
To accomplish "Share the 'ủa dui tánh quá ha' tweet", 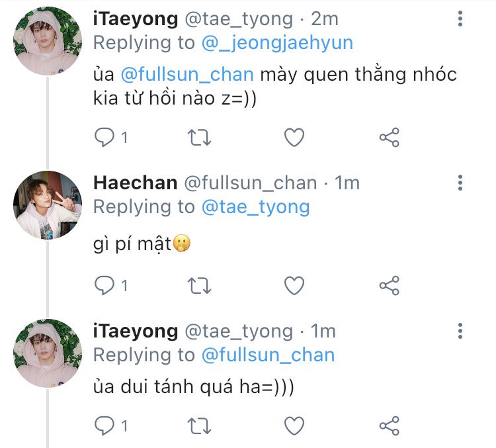I will click(389, 424).
